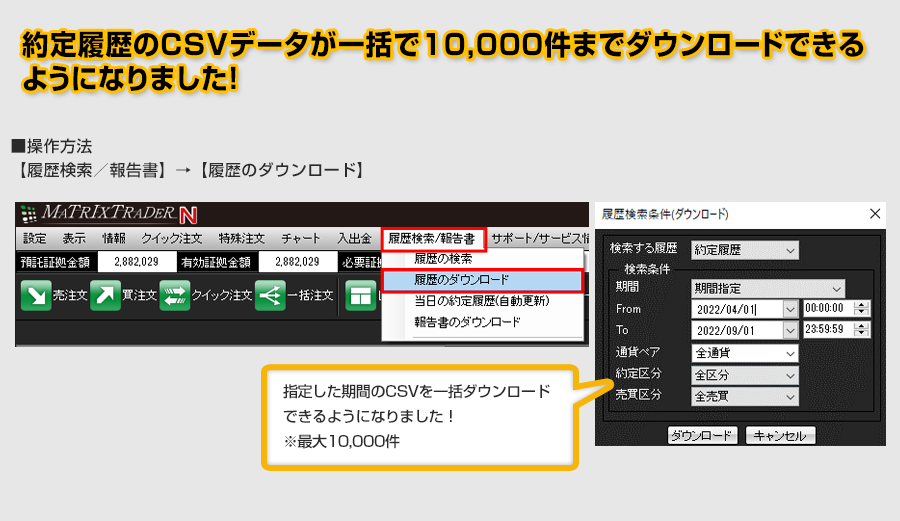Open the From date picker dropdown arrow
The image size is (900, 521).
tap(790, 309)
